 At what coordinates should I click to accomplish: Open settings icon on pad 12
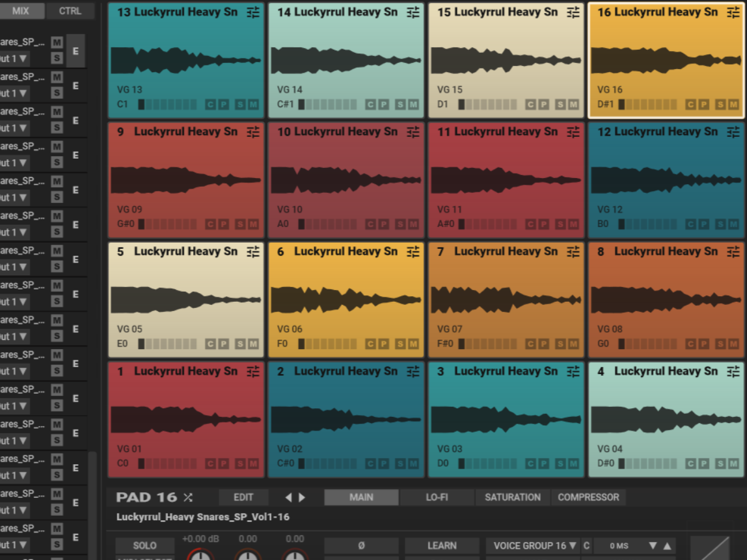pyautogui.click(x=733, y=131)
